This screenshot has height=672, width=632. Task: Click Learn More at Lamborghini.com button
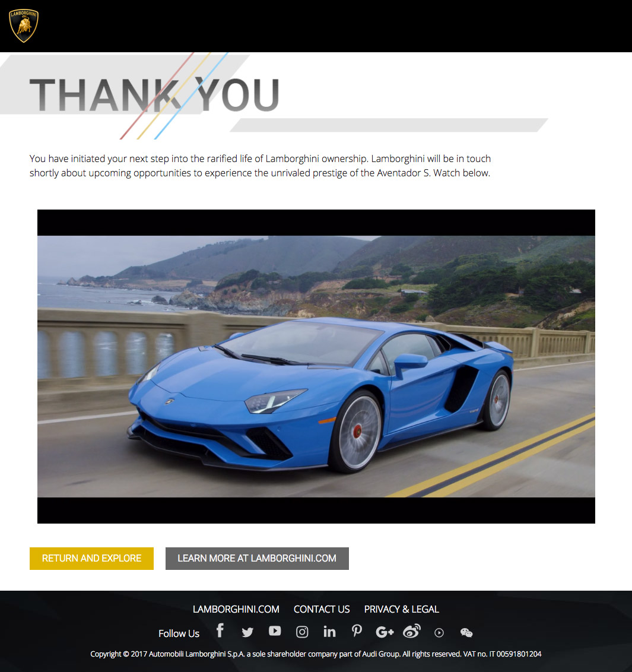[257, 559]
